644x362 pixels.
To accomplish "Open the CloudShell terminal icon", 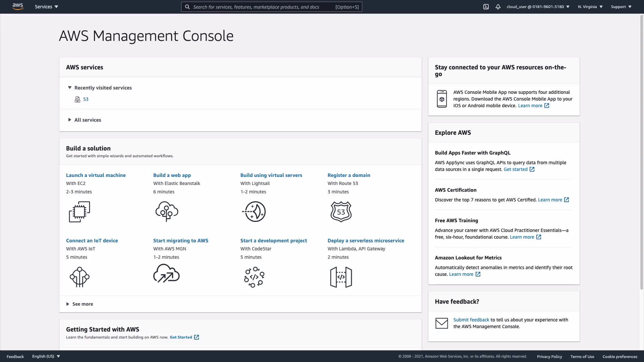I will (486, 7).
